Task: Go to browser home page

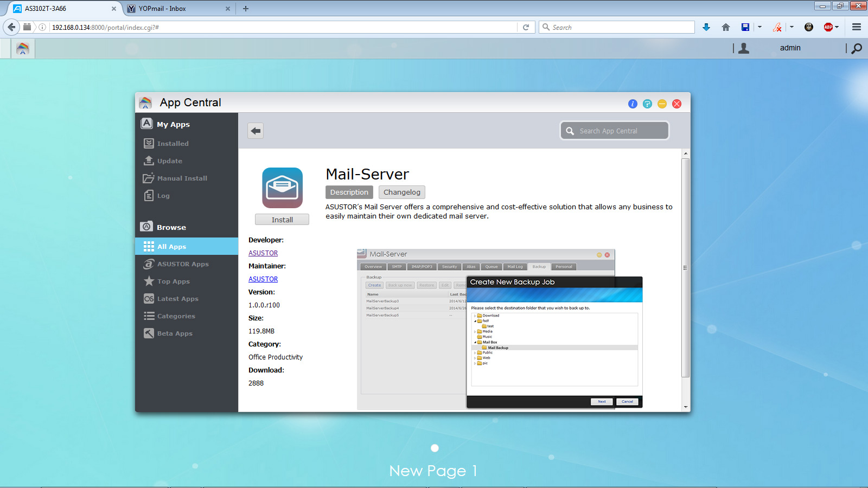Action: 726,27
